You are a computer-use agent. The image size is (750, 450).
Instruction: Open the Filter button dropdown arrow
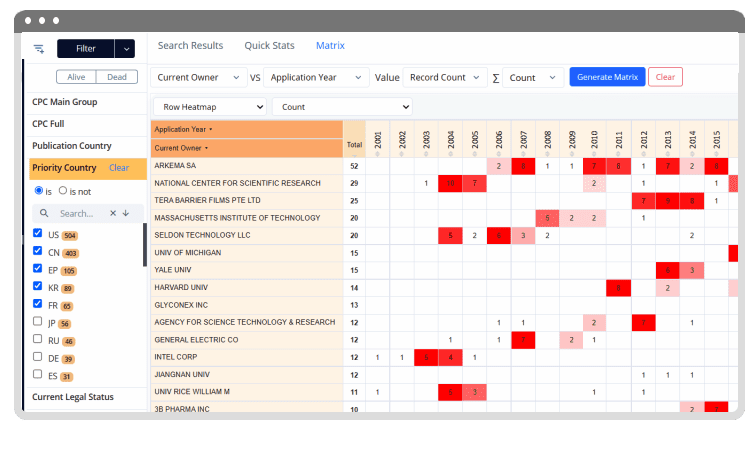(125, 49)
